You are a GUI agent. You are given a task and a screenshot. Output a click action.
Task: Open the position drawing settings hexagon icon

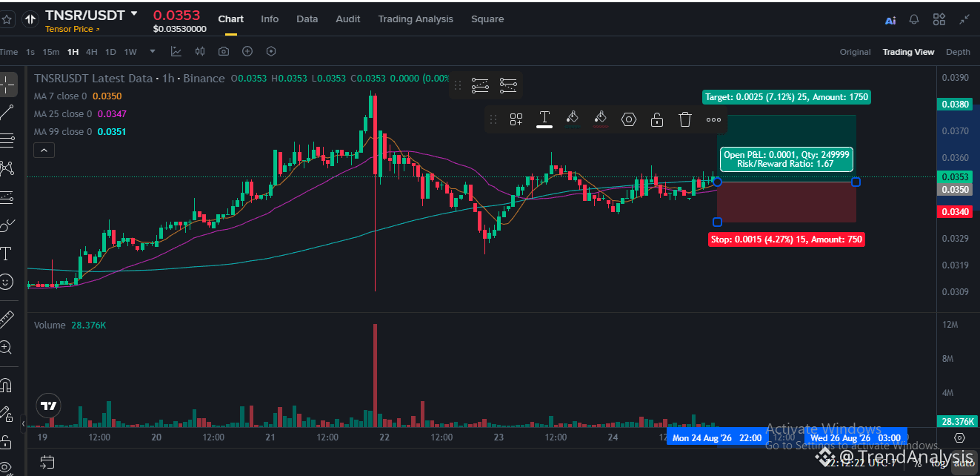point(629,119)
